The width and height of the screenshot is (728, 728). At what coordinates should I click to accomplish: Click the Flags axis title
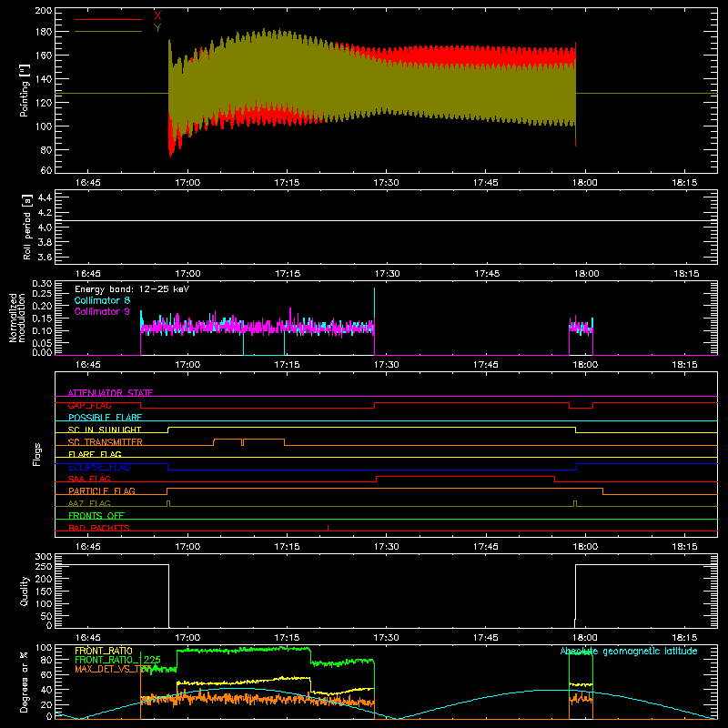(x=37, y=454)
